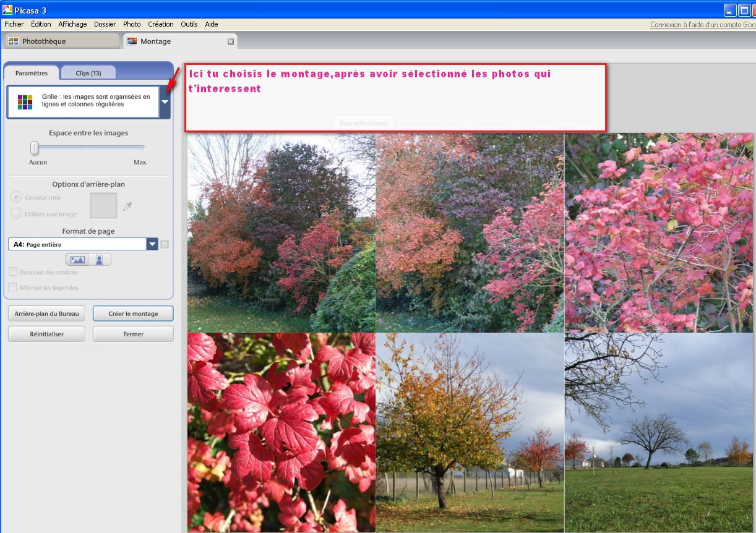Click the icon beside page format dropdown
This screenshot has height=533, width=756.
tap(165, 244)
